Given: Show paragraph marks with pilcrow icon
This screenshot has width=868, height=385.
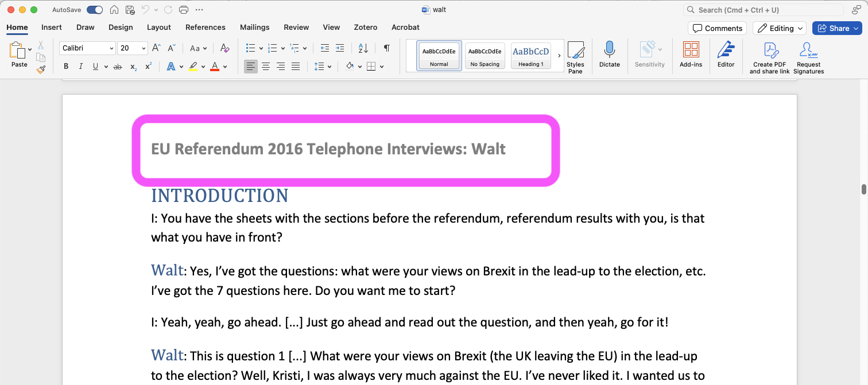Looking at the screenshot, I should [x=387, y=48].
